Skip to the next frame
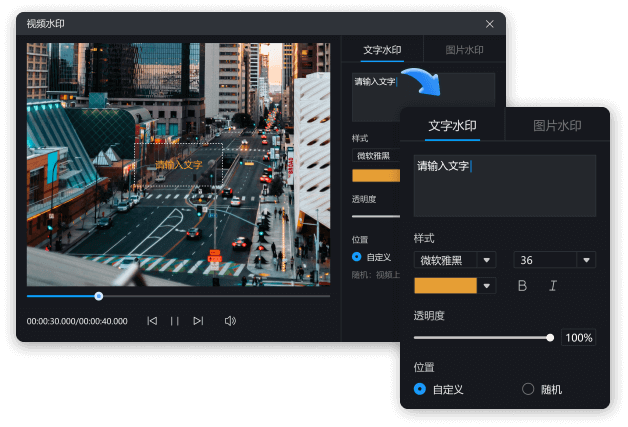 198,321
